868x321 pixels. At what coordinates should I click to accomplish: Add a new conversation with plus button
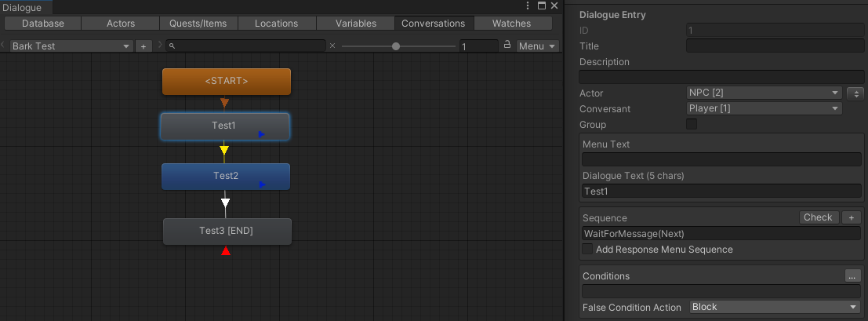pos(143,46)
